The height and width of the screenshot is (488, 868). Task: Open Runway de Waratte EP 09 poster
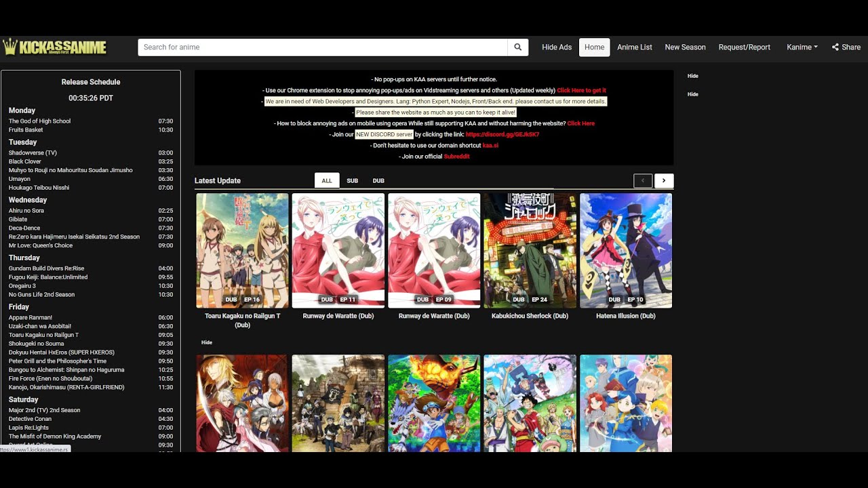(x=434, y=251)
